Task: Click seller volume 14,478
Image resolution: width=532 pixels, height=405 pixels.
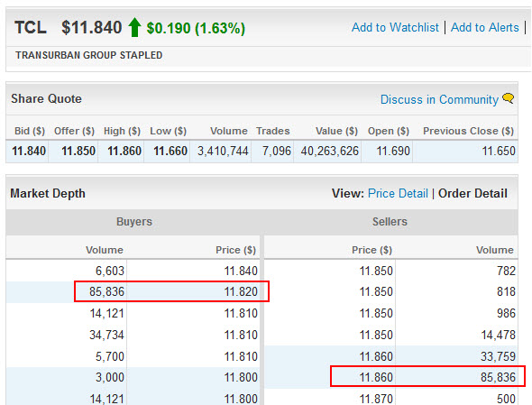Action: click(499, 335)
